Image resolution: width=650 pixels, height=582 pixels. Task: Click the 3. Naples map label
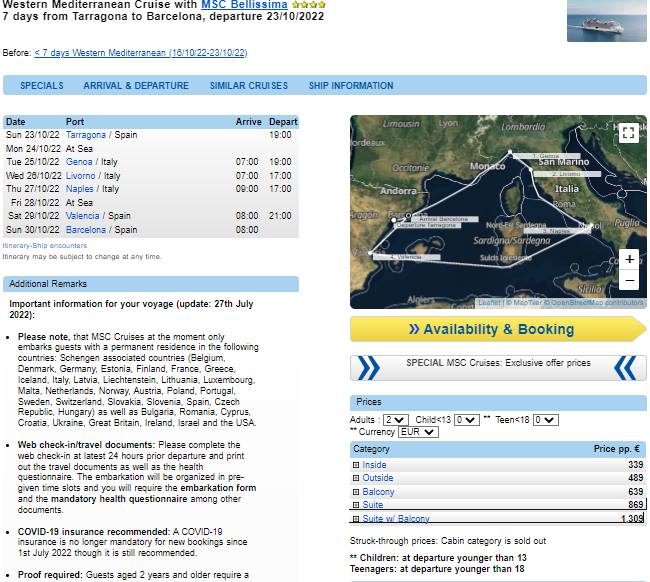click(x=558, y=231)
